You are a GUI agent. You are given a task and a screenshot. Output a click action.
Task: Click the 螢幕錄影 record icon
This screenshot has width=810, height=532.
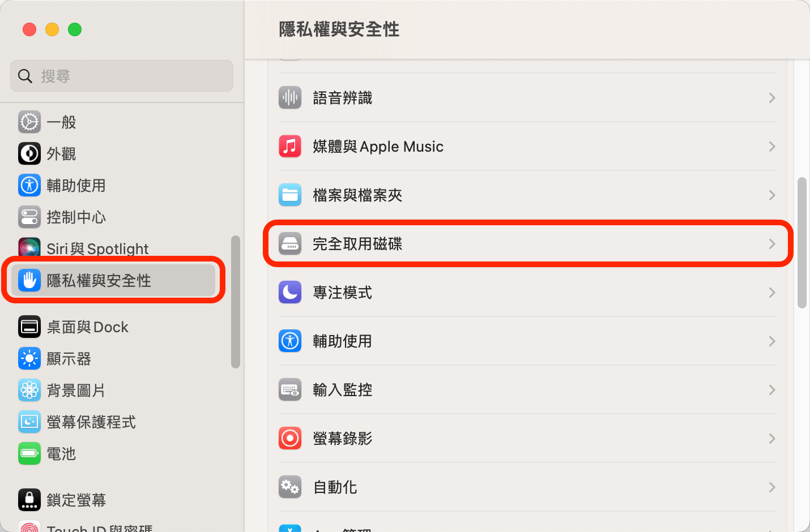290,438
